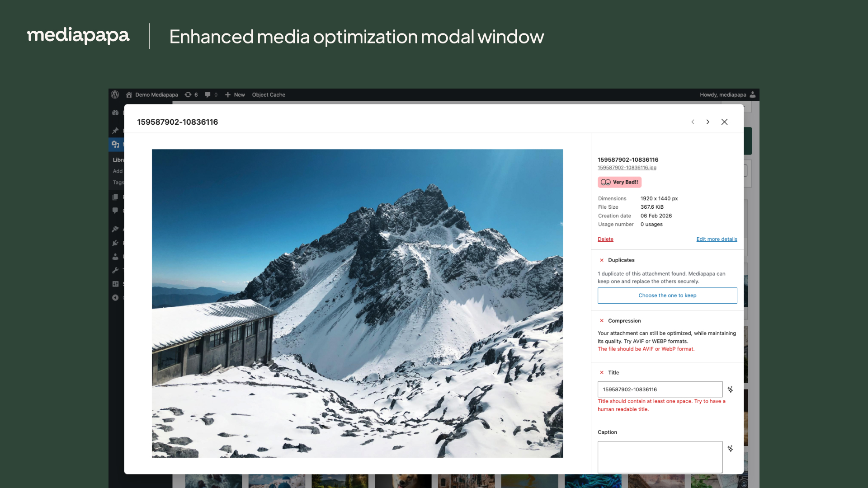Open the Media Library sidebar icon
This screenshot has width=868, height=488.
(x=116, y=144)
